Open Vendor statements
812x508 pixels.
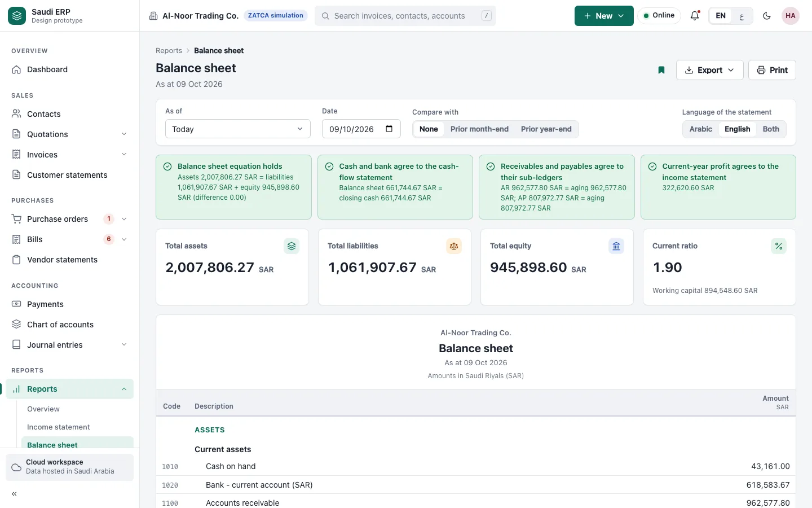tap(69, 260)
